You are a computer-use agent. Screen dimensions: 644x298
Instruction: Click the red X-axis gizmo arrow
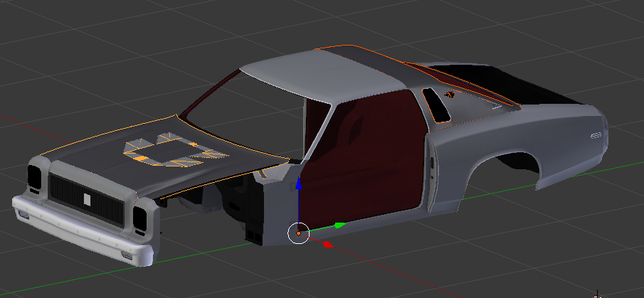pyautogui.click(x=327, y=244)
